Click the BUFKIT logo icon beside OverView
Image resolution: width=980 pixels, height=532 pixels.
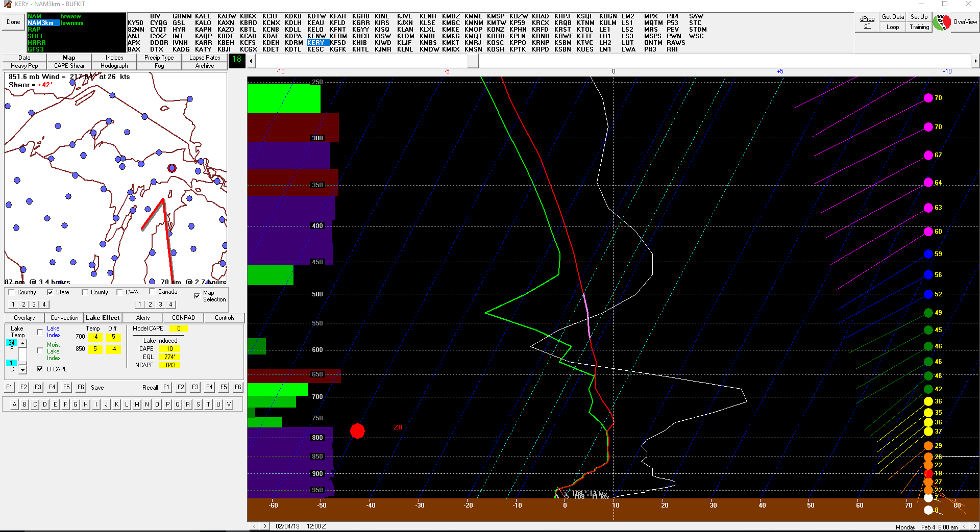[941, 22]
